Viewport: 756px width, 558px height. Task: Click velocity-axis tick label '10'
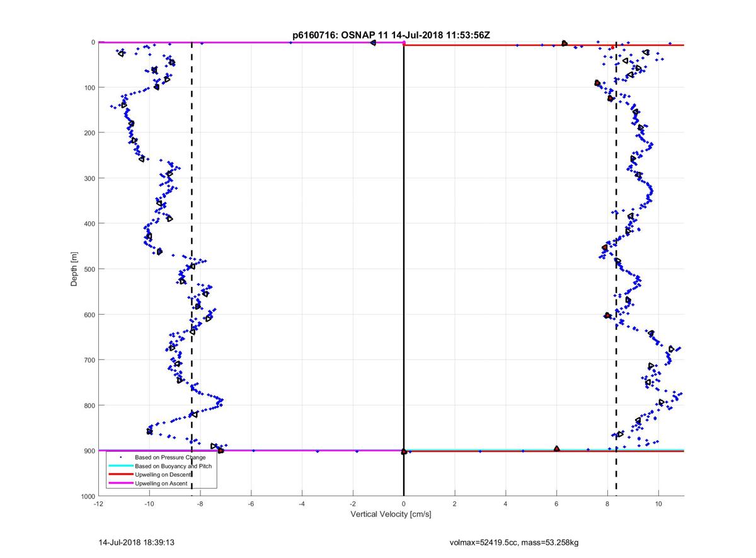[x=658, y=504]
